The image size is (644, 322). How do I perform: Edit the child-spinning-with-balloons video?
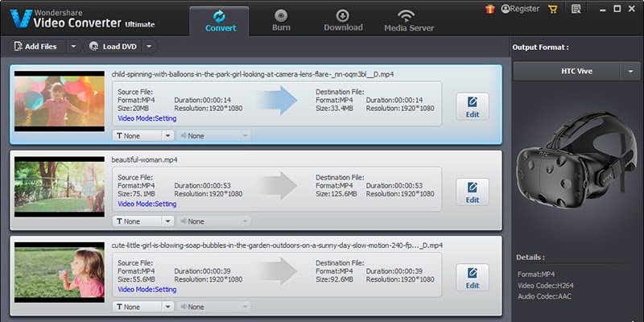tap(473, 106)
